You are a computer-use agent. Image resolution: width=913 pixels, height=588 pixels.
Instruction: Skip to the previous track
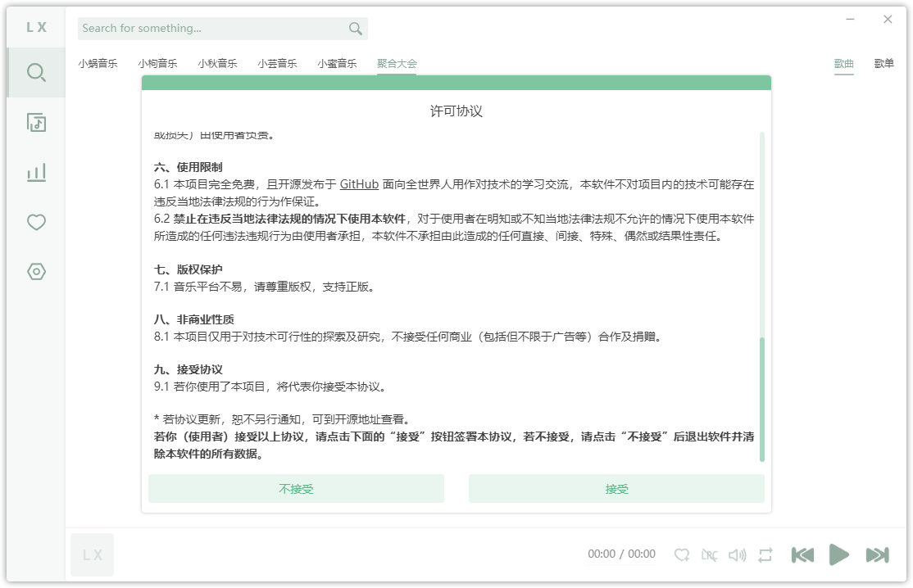pos(802,554)
